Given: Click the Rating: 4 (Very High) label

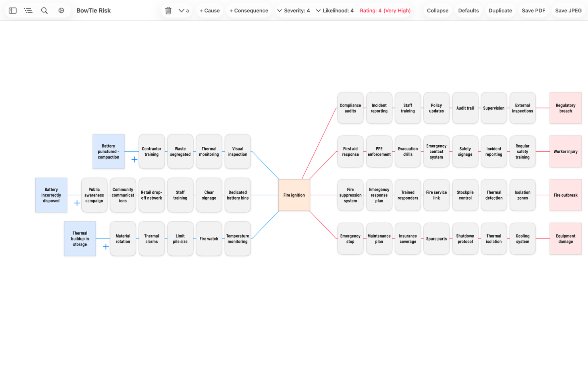Looking at the screenshot, I should (385, 11).
